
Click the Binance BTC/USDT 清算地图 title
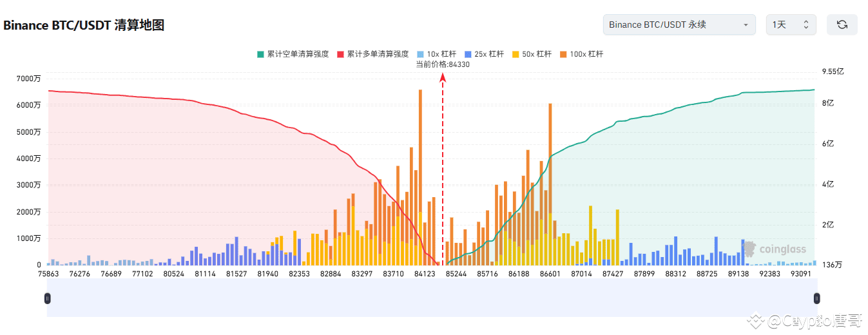tap(84, 25)
